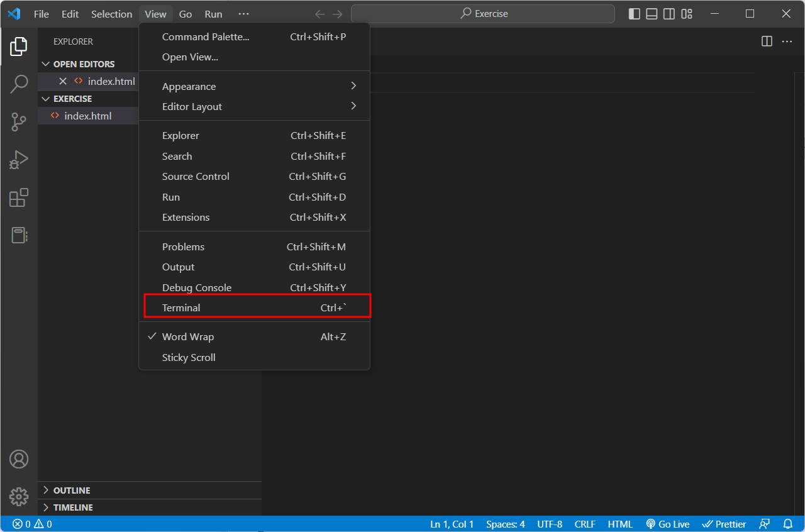Open the editor More Actions ellipsis

[787, 42]
